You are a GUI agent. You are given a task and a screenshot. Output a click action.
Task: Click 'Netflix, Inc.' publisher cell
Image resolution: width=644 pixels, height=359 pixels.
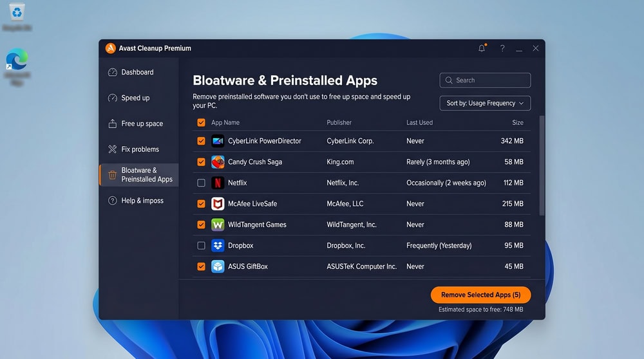point(343,183)
